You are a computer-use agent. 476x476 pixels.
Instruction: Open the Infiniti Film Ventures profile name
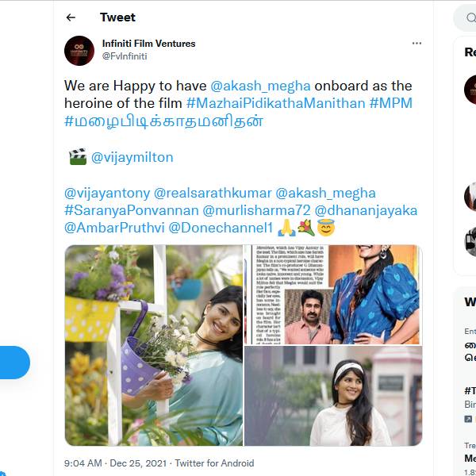(148, 44)
